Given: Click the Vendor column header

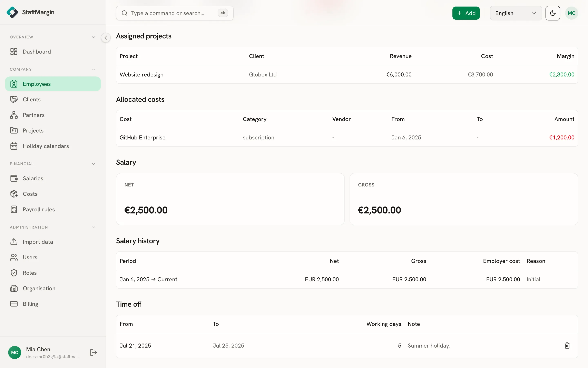Looking at the screenshot, I should (x=341, y=119).
